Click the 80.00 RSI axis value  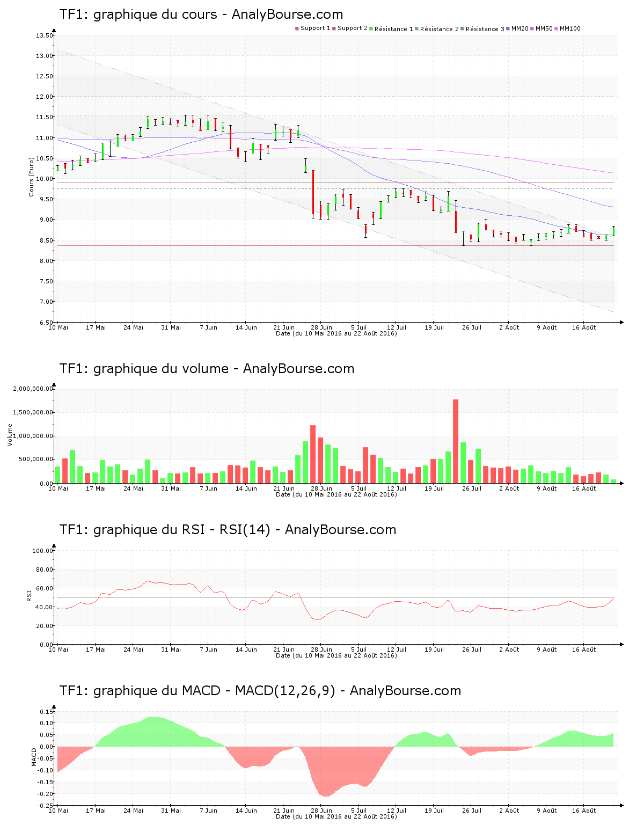(44, 570)
